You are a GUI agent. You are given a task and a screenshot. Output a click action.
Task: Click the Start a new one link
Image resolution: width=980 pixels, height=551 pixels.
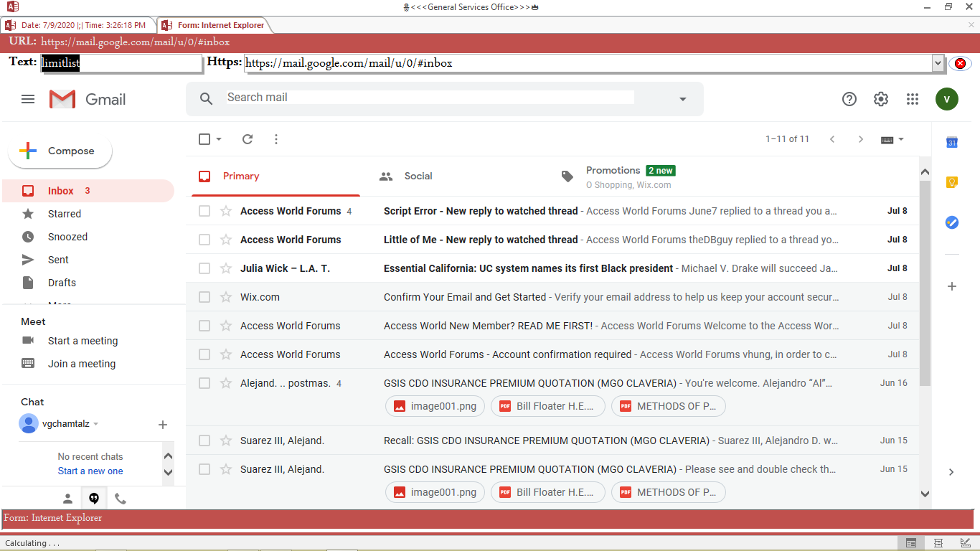point(90,471)
